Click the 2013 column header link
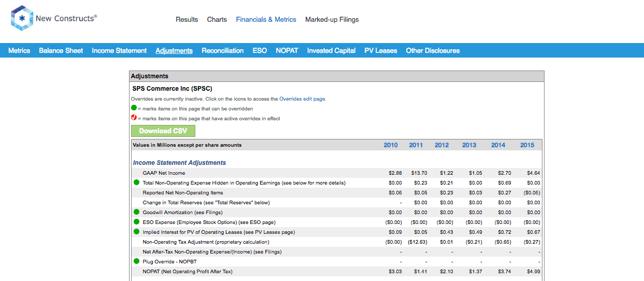This screenshot has height=281, width=644. 469,145
